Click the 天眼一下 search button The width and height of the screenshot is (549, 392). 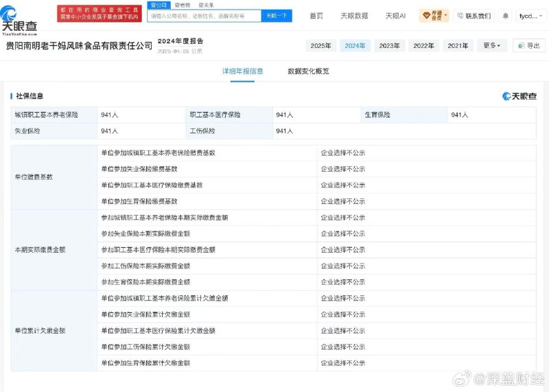pyautogui.click(x=277, y=16)
